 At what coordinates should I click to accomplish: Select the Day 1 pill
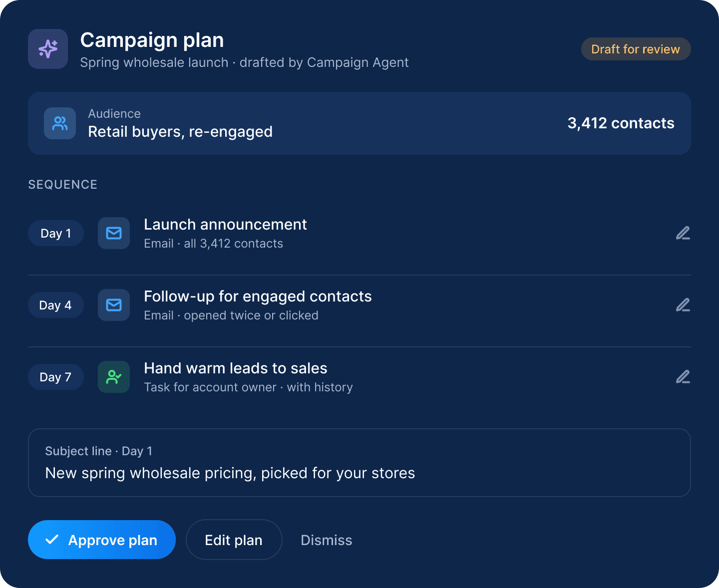[56, 233]
